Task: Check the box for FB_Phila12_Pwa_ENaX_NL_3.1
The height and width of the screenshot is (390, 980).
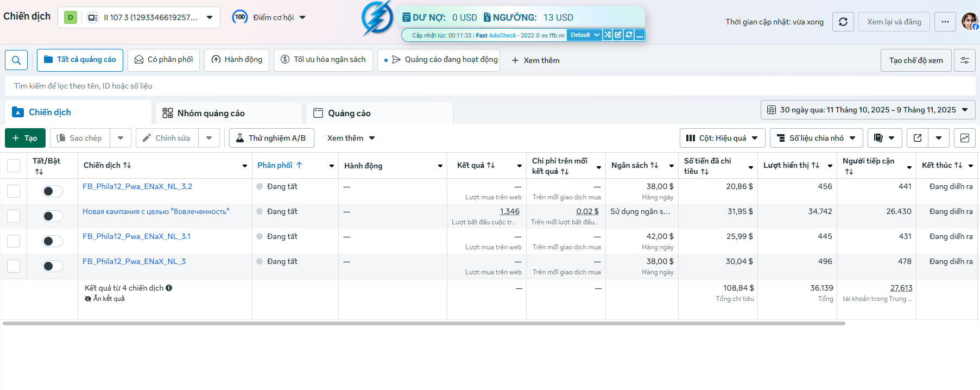Action: pos(14,241)
